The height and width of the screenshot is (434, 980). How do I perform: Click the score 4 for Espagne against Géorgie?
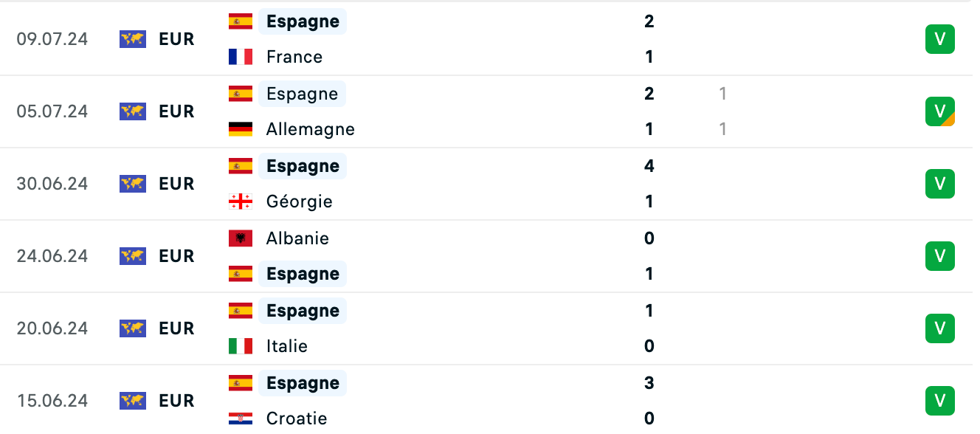click(x=649, y=166)
